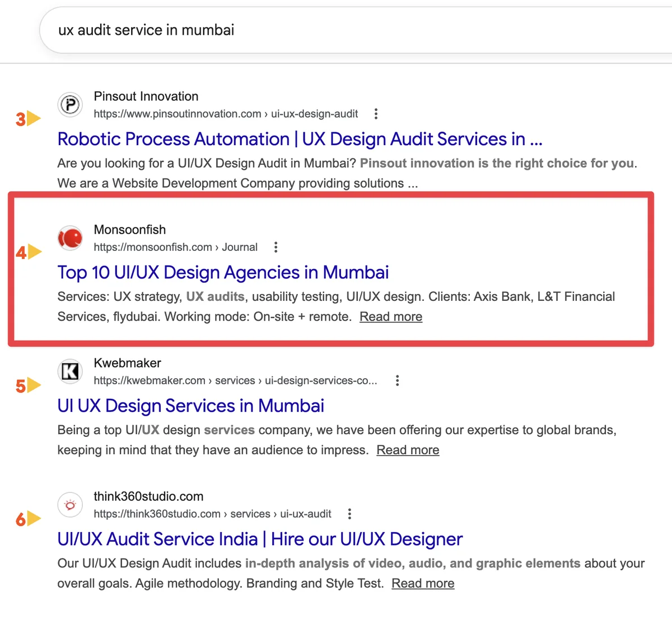This screenshot has height=619, width=672.
Task: Open more options for Pinsout Innovation result
Action: pyautogui.click(x=376, y=114)
